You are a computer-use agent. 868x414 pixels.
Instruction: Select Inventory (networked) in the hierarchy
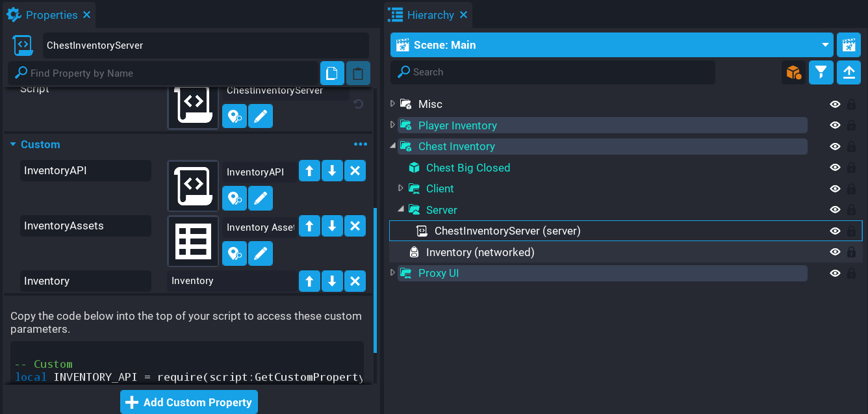pyautogui.click(x=479, y=252)
